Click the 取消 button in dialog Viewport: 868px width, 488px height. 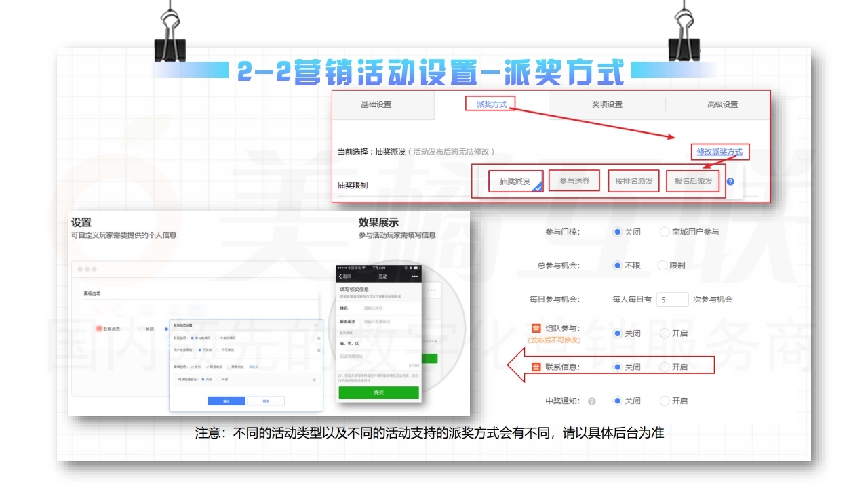tap(266, 401)
